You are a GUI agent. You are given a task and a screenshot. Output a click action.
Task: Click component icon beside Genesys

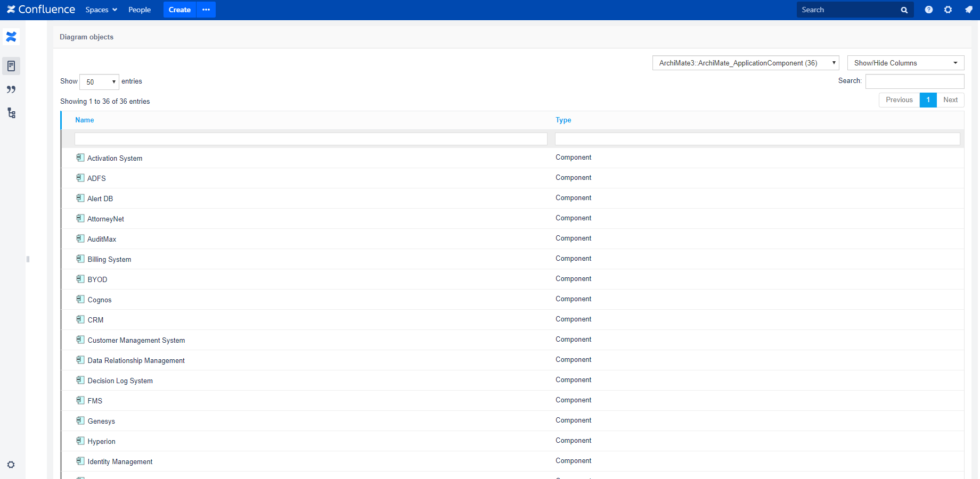point(80,420)
